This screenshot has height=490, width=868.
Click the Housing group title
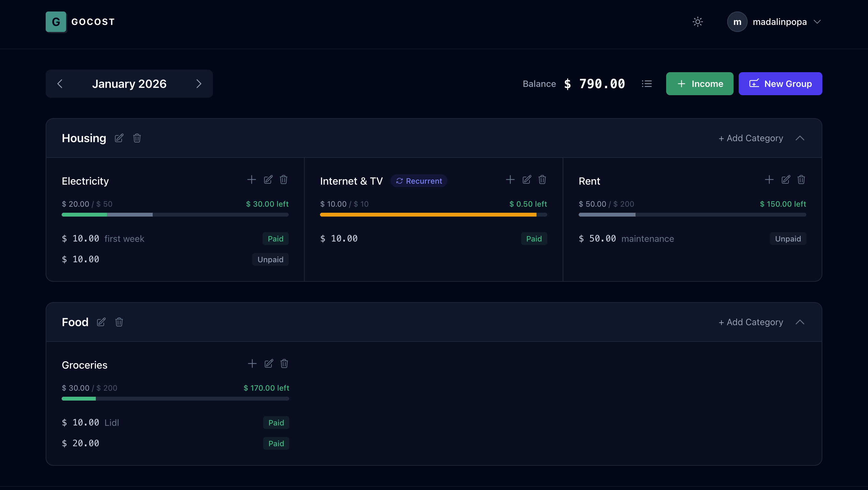coord(84,138)
